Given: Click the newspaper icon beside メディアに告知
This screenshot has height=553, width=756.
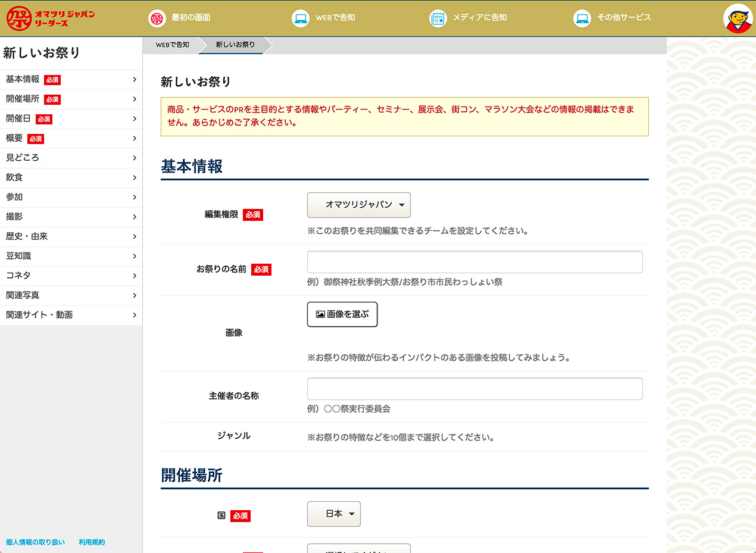Looking at the screenshot, I should pyautogui.click(x=438, y=18).
